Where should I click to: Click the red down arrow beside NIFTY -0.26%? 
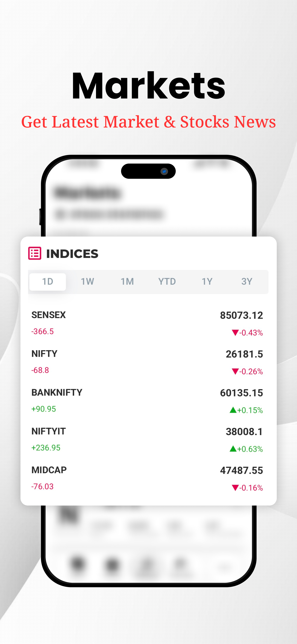click(x=235, y=371)
